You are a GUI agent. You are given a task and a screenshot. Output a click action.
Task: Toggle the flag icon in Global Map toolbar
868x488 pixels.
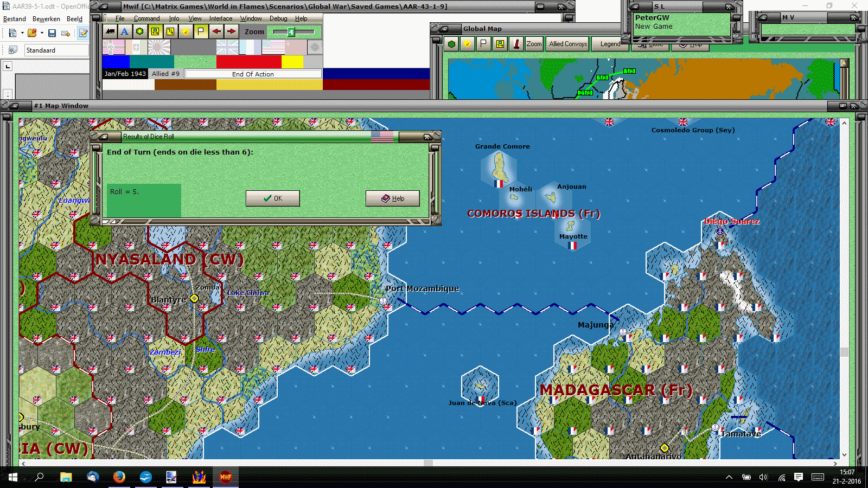coord(483,44)
